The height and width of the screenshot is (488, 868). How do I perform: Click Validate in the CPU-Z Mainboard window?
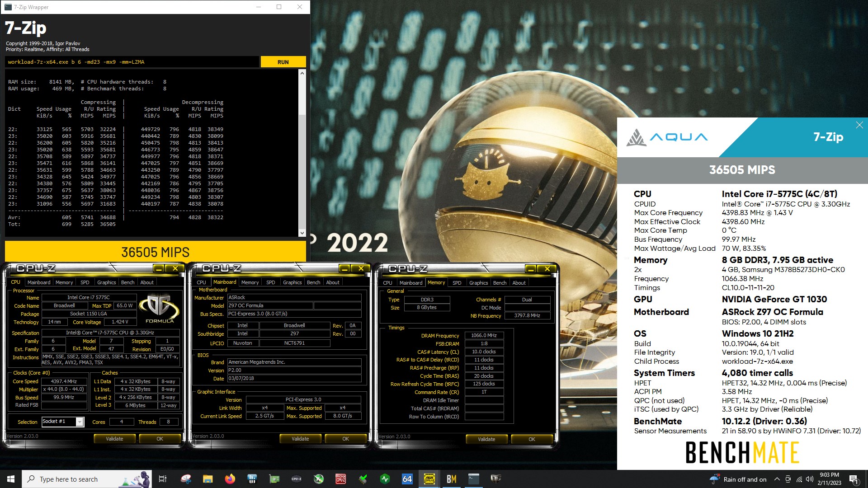click(x=300, y=439)
